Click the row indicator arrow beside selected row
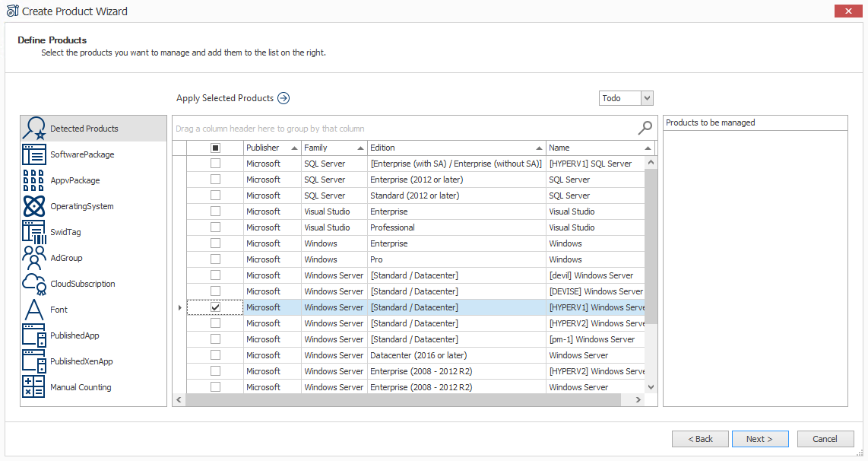Viewport: 868px width, 461px height. point(179,307)
